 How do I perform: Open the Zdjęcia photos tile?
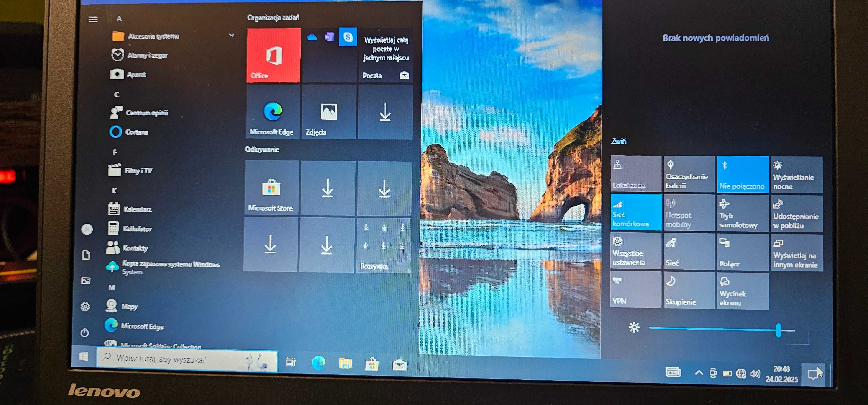coord(329,112)
